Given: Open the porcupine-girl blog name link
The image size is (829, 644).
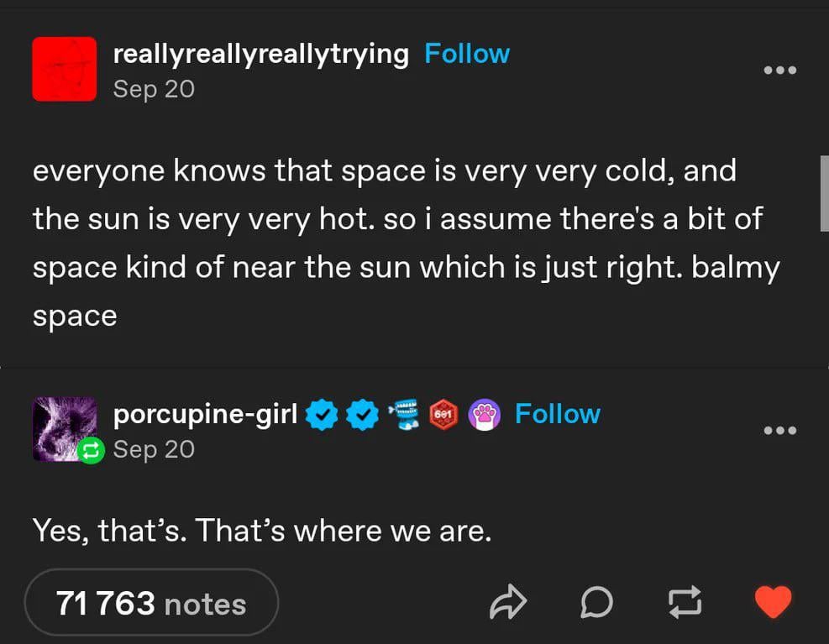Looking at the screenshot, I should click(x=205, y=414).
